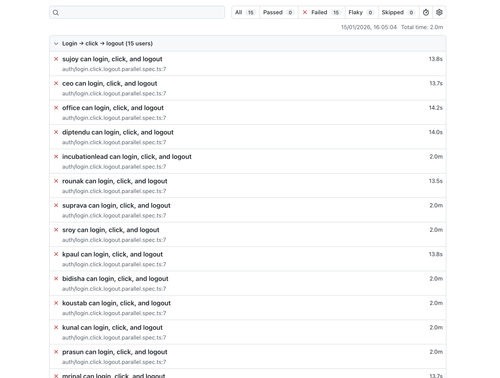This screenshot has width=500, height=378.
Task: Filter by Flaky tests
Action: pos(361,12)
